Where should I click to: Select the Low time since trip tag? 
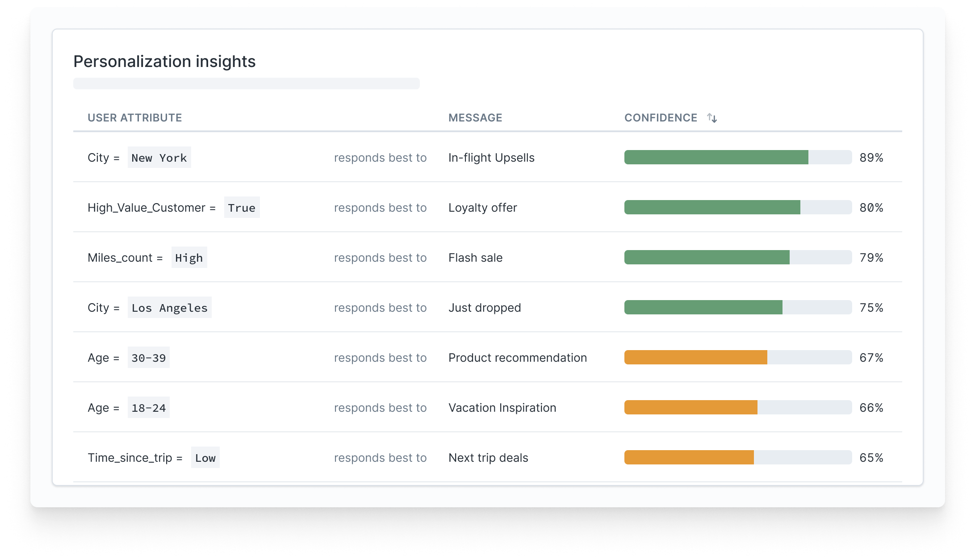205,458
